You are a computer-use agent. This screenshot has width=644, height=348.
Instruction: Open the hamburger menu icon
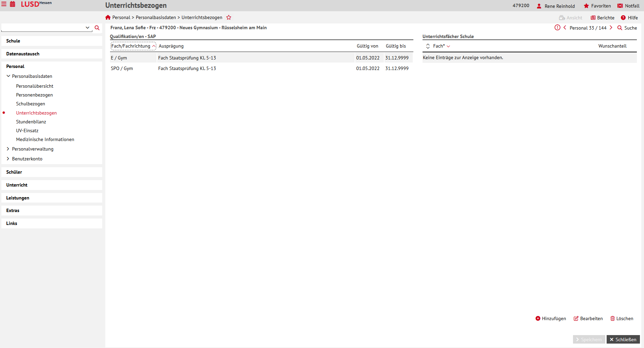tap(4, 4)
